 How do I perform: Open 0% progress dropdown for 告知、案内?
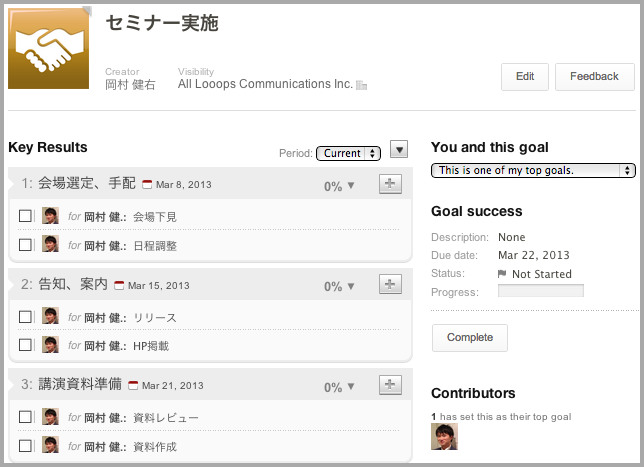coord(340,286)
